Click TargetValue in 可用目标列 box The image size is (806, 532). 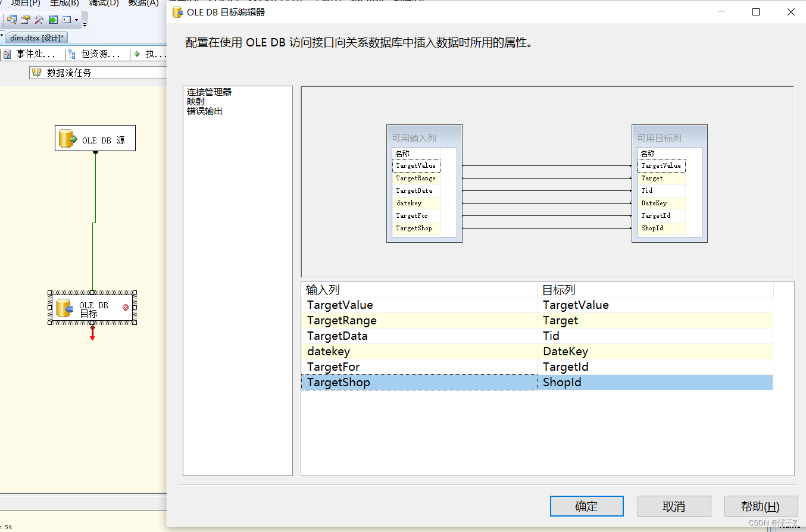(x=661, y=166)
